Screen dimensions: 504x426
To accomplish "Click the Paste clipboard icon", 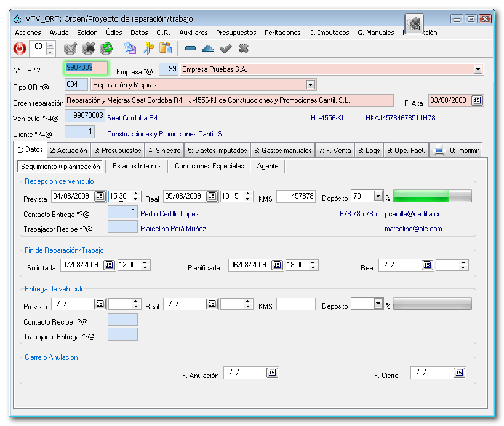I will 166,49.
